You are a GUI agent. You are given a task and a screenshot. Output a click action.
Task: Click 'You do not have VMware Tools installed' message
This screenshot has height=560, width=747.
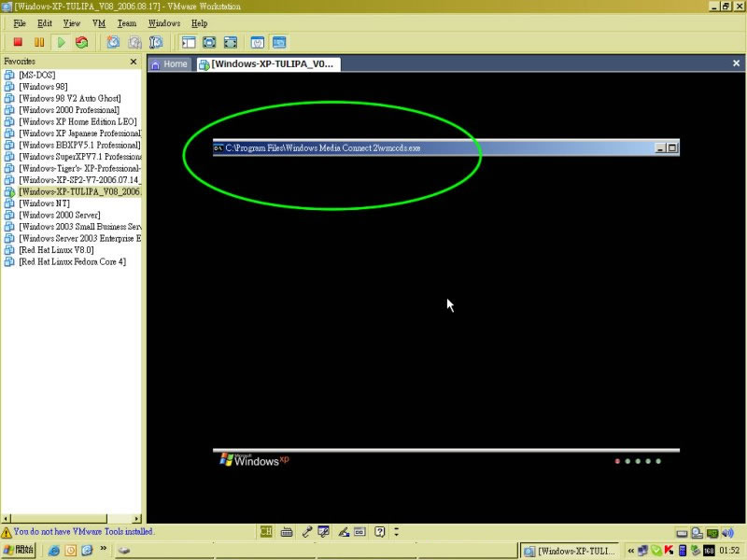pyautogui.click(x=83, y=531)
